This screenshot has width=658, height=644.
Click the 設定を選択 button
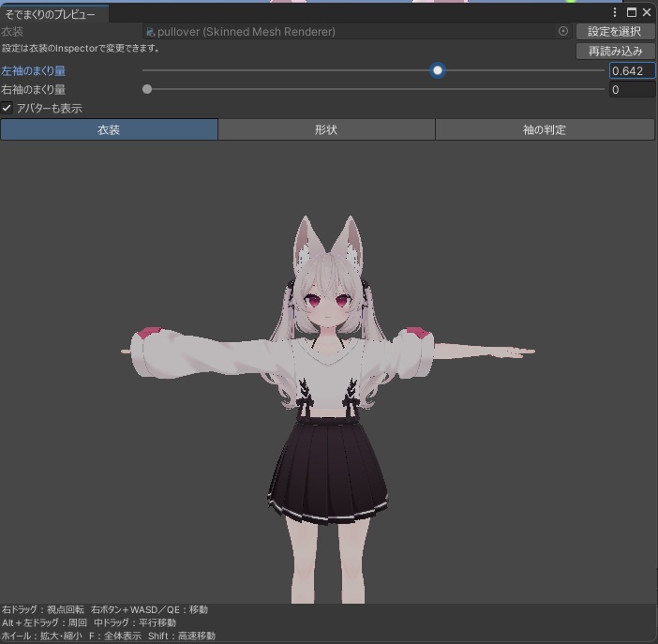pos(615,32)
